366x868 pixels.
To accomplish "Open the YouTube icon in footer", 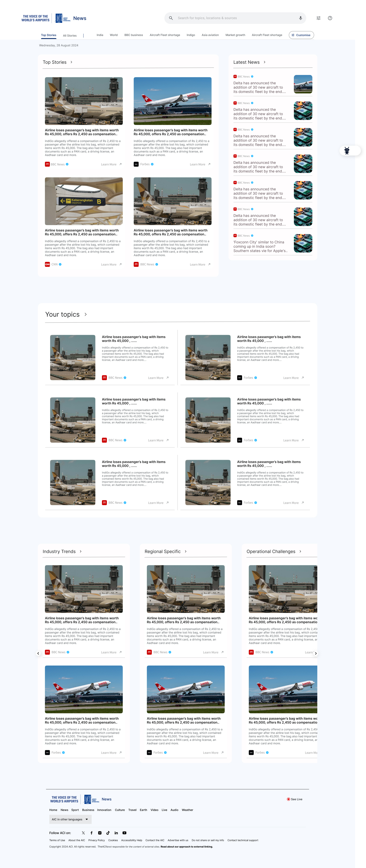I will (x=125, y=833).
